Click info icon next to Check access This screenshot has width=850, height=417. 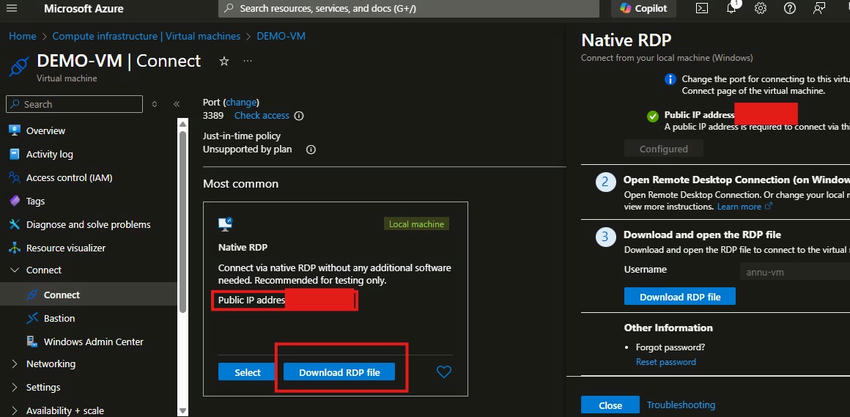299,116
